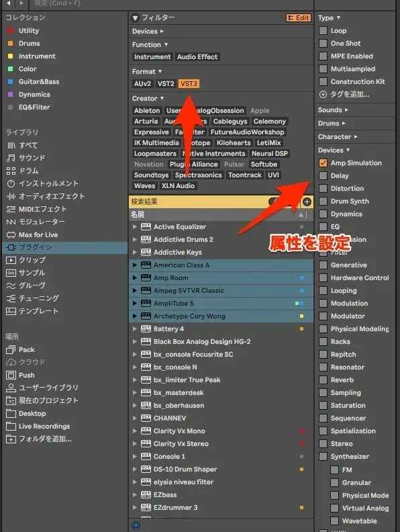
Task: Select the Ableton creator tag
Action: pyautogui.click(x=147, y=111)
